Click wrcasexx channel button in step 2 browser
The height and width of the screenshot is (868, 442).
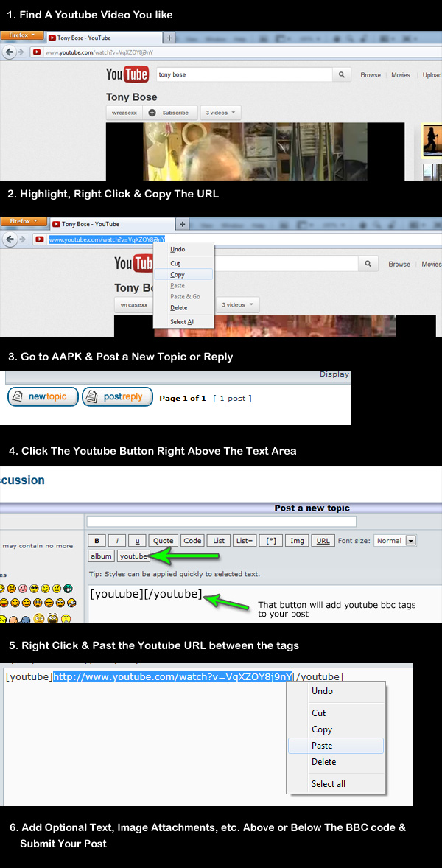pyautogui.click(x=134, y=304)
